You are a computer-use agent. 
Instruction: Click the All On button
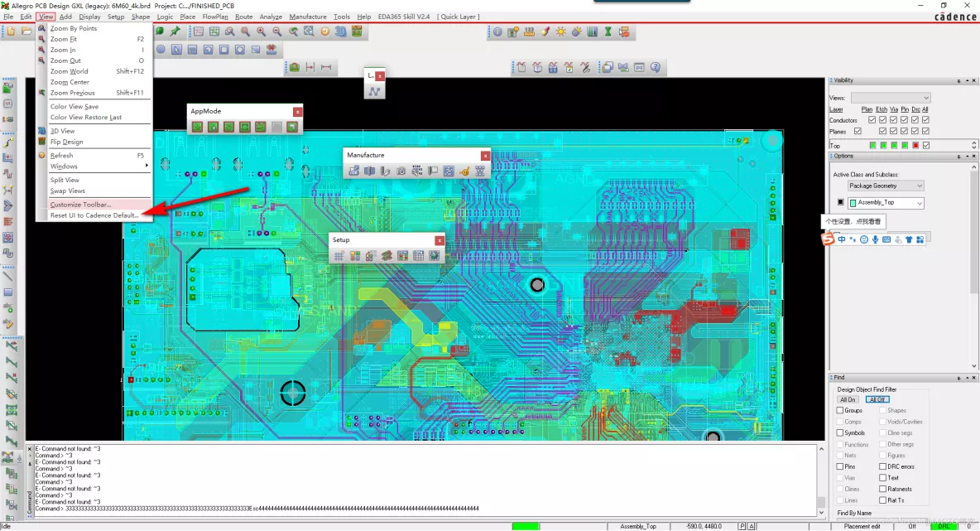848,399
